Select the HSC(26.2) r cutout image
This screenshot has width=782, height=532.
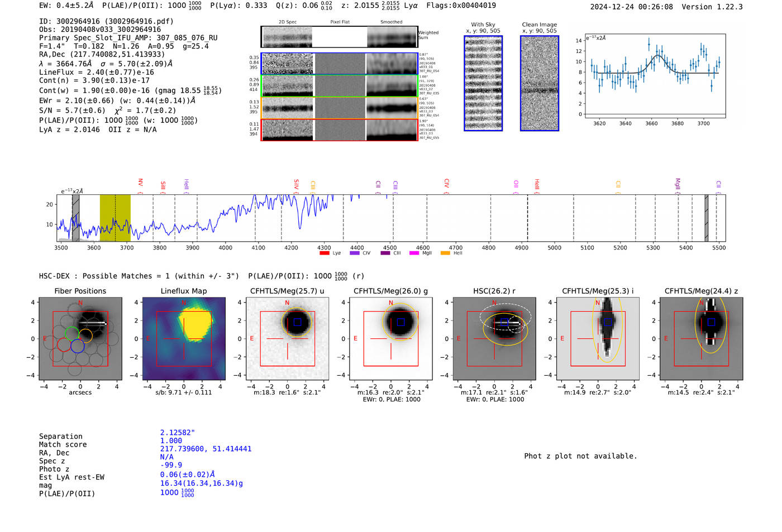click(494, 338)
